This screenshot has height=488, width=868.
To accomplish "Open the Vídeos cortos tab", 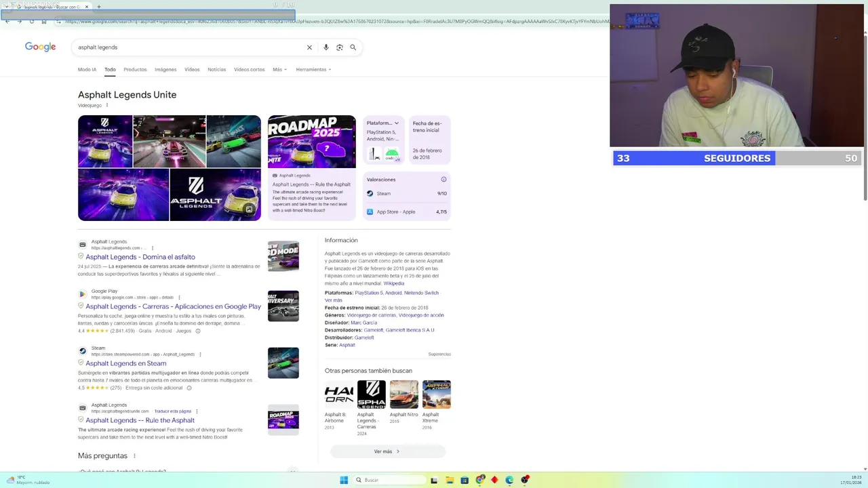I will point(250,69).
